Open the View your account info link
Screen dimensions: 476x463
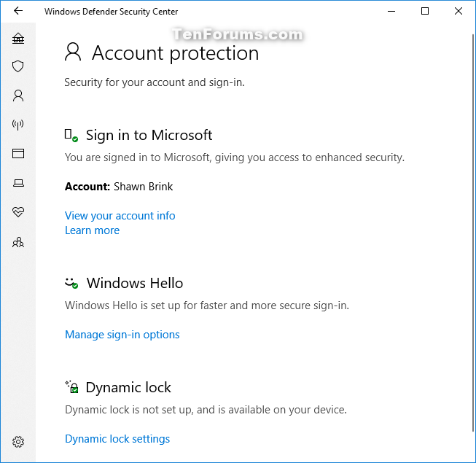[120, 216]
